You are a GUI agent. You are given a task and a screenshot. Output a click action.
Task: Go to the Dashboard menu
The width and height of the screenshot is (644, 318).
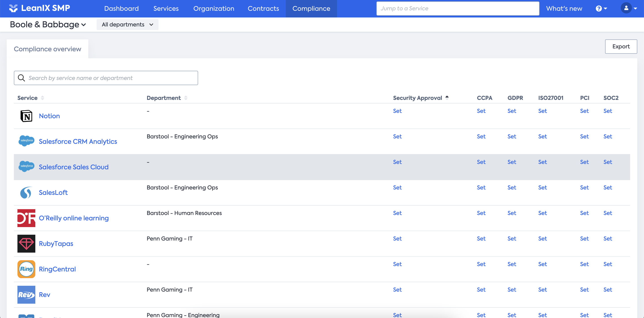coord(121,9)
